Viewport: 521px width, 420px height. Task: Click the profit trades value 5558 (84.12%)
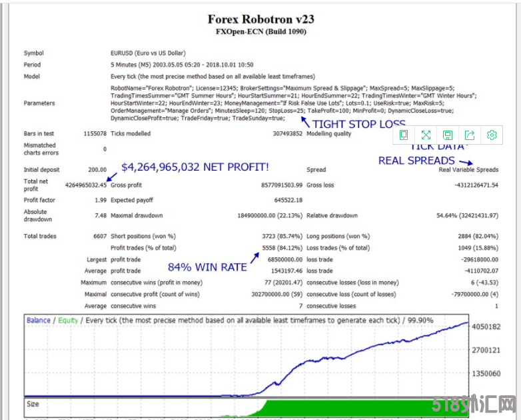282,248
